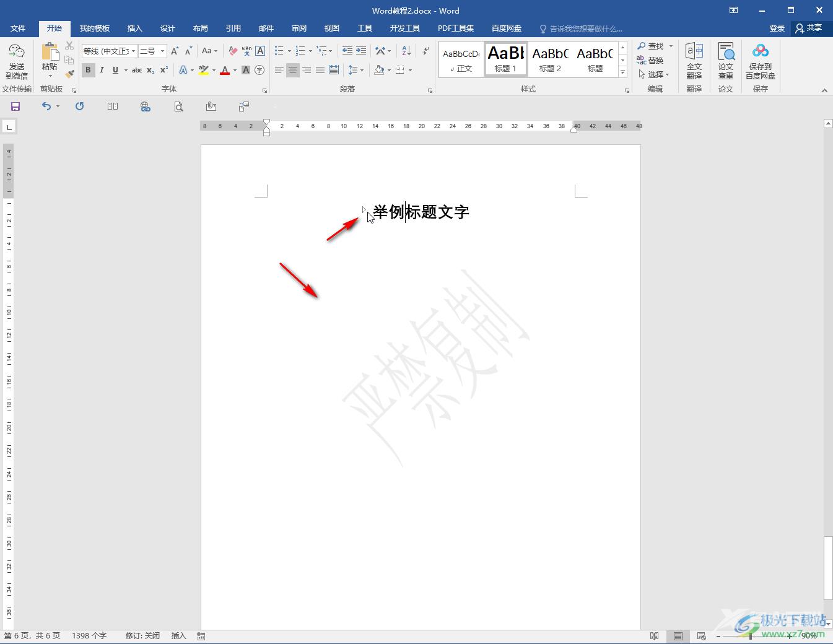Image resolution: width=833 pixels, height=644 pixels.
Task: Open the File tab
Action: [18, 28]
